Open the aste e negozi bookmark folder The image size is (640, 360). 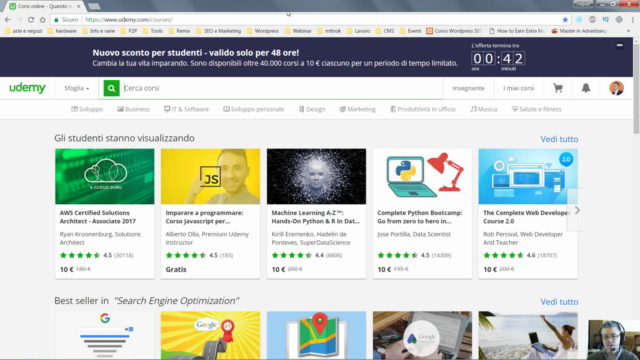point(24,31)
